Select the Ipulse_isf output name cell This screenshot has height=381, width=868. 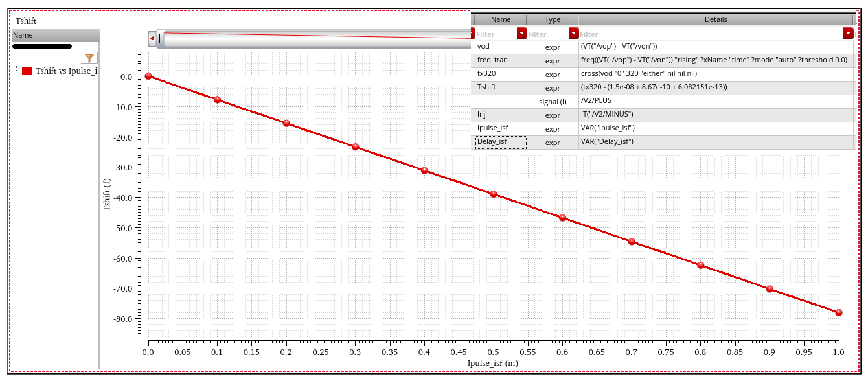click(x=501, y=128)
